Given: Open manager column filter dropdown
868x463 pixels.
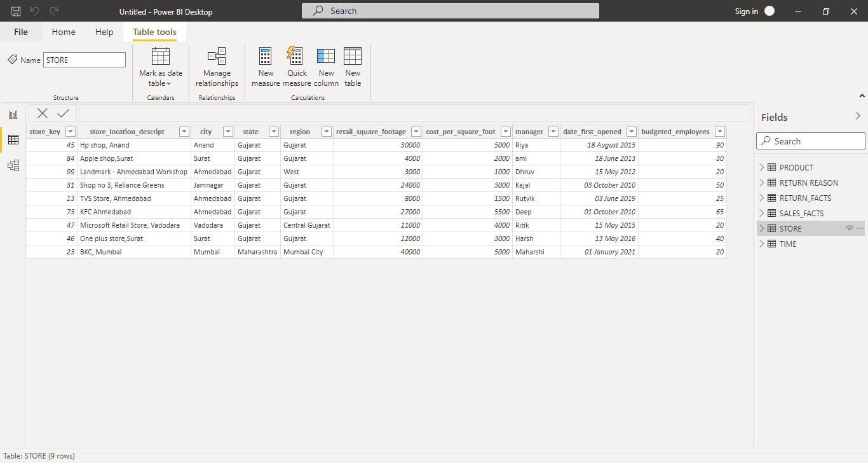Looking at the screenshot, I should tap(553, 132).
